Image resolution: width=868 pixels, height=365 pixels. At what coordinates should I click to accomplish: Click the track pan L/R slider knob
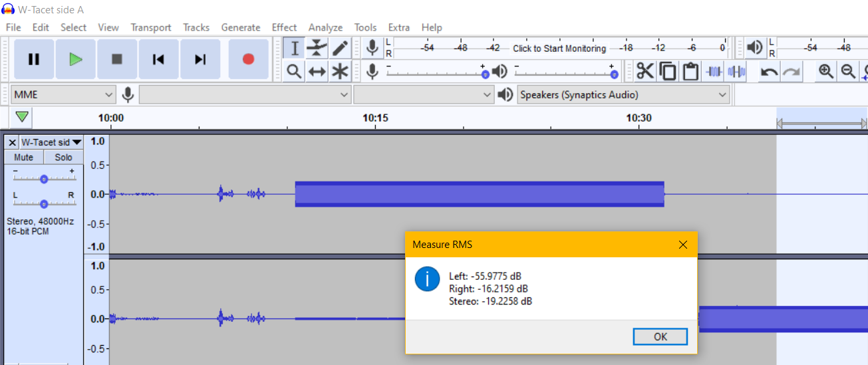pos(44,203)
